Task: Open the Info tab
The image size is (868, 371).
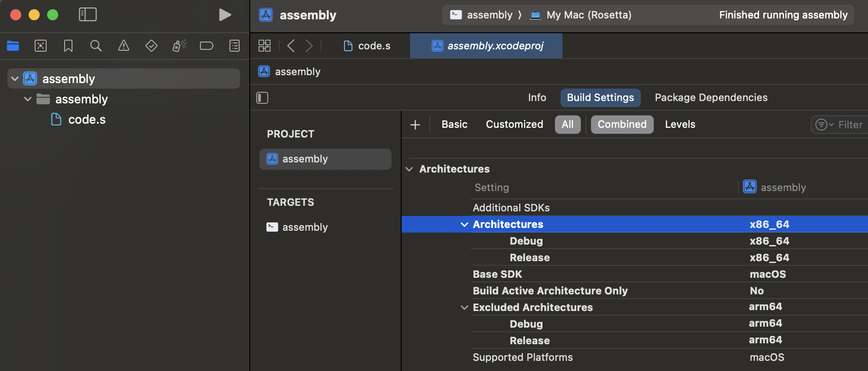Action: (537, 98)
